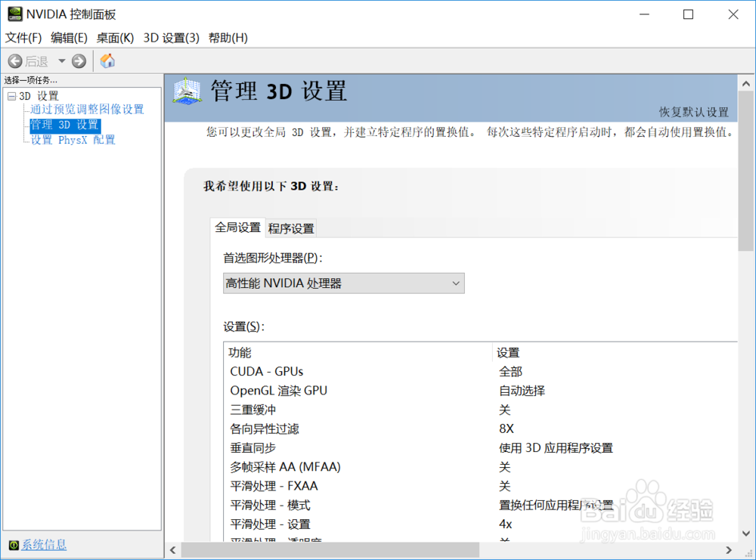
Task: Click the 功能 column header
Action: [x=358, y=353]
